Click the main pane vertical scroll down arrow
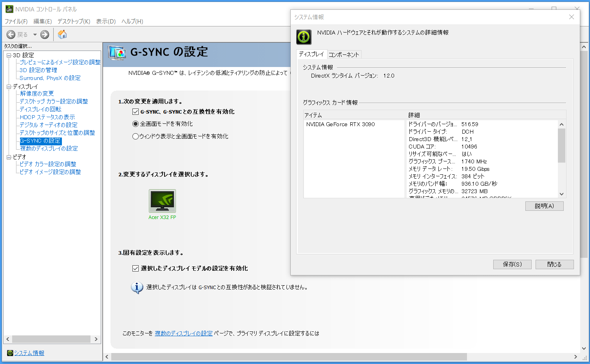The width and height of the screenshot is (590, 364). coord(584,348)
